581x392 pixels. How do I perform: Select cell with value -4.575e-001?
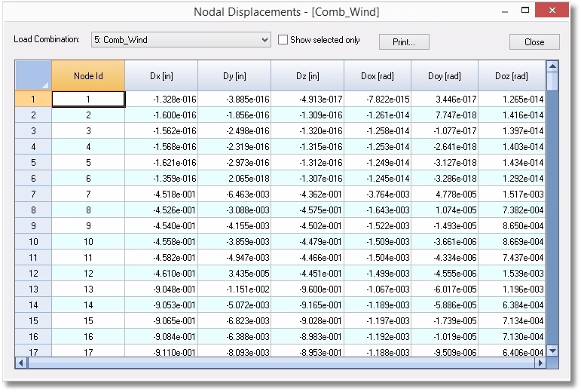tap(307, 210)
